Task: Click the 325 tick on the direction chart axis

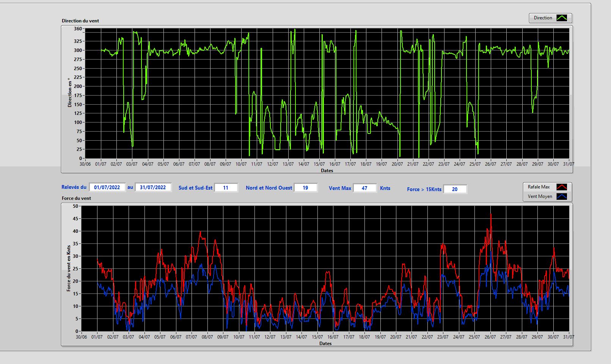Action: click(78, 41)
